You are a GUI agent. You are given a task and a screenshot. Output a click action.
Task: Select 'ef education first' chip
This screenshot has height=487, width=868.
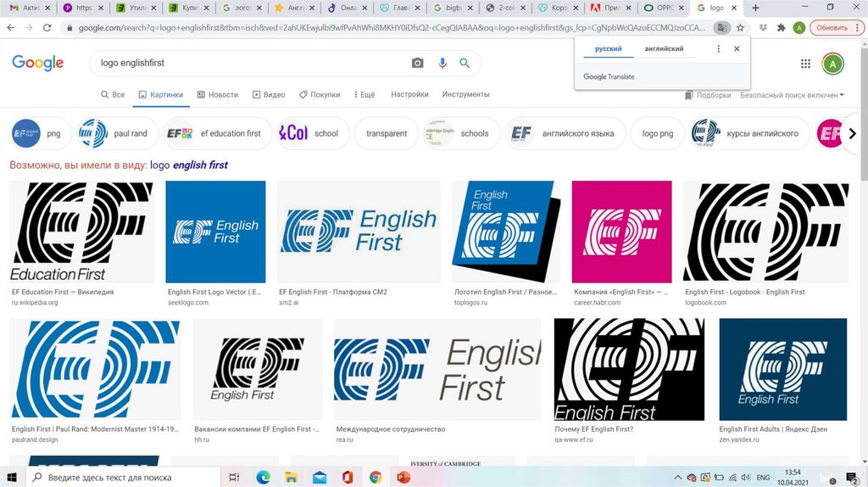(x=218, y=133)
